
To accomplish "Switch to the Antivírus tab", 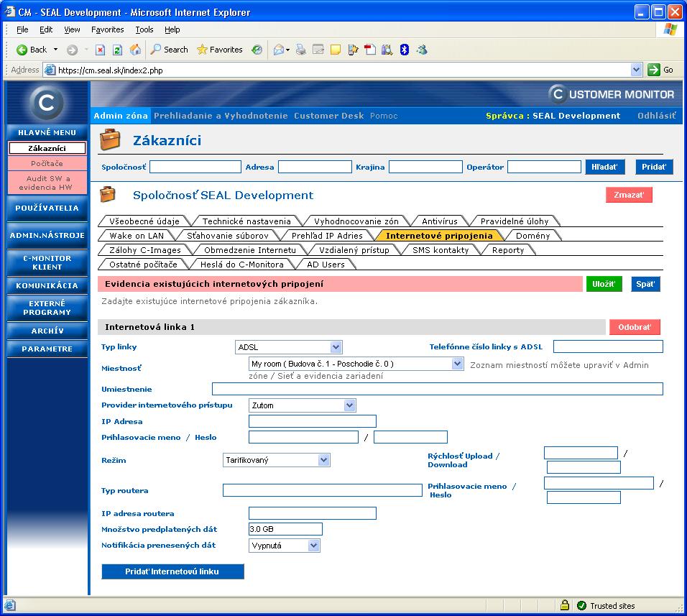I will point(440,221).
